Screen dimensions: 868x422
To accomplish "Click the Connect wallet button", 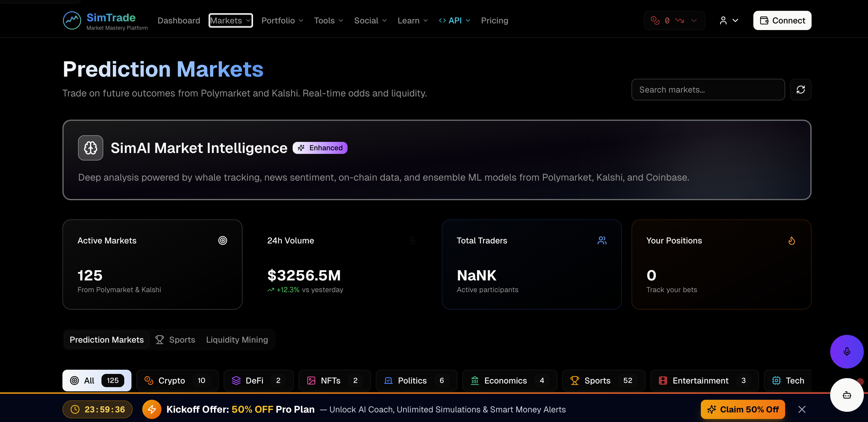I will [x=782, y=20].
